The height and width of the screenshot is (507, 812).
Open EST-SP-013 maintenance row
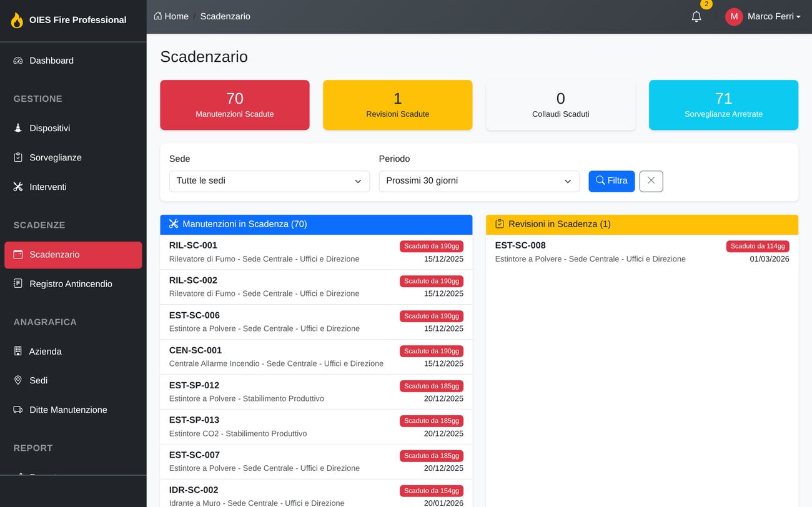(316, 427)
